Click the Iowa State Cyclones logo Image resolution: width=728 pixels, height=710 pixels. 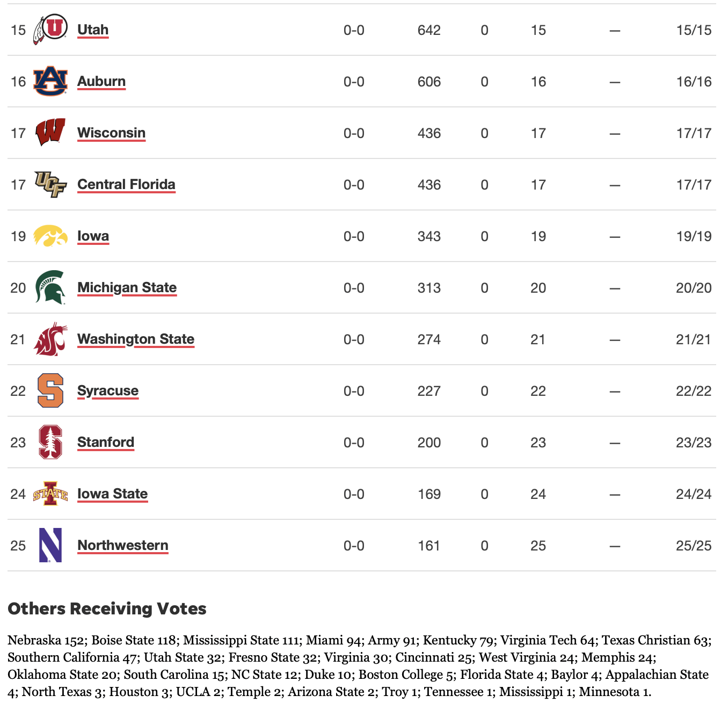pyautogui.click(x=51, y=494)
